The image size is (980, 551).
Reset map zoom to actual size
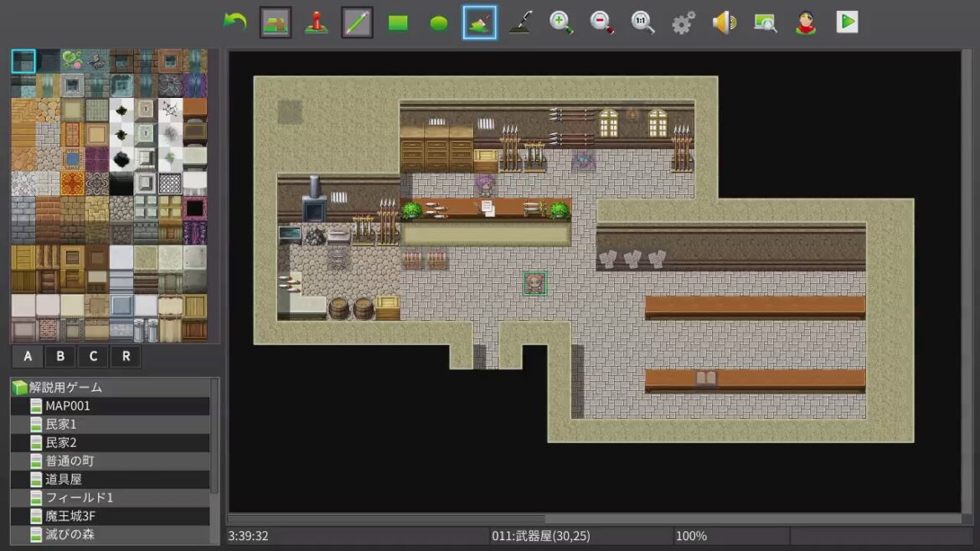pyautogui.click(x=642, y=23)
